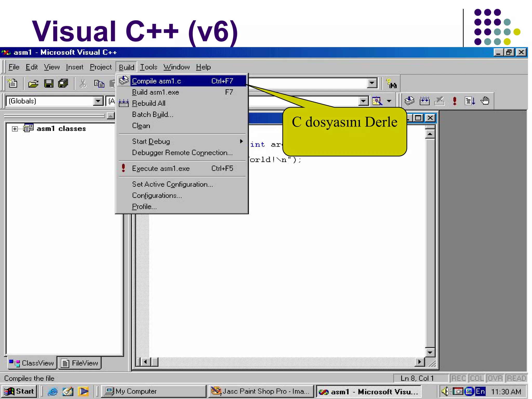Close the open Build menu header
The image size is (532, 399).
(x=127, y=67)
